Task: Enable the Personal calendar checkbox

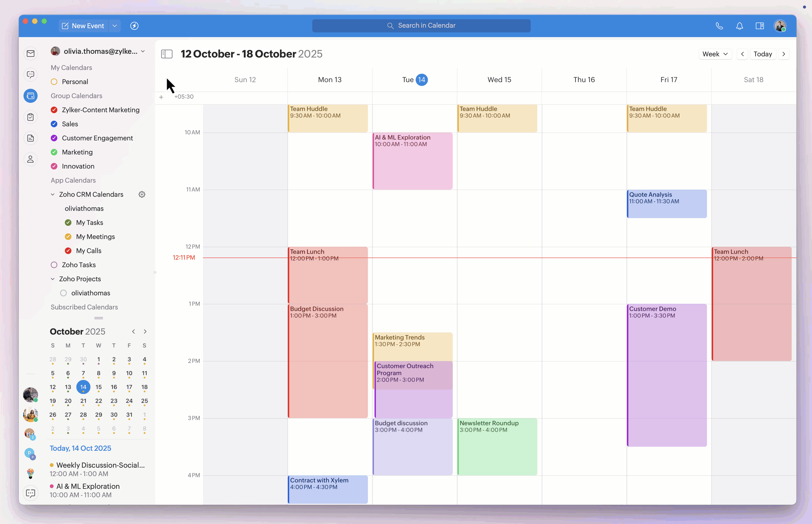Action: pos(54,82)
